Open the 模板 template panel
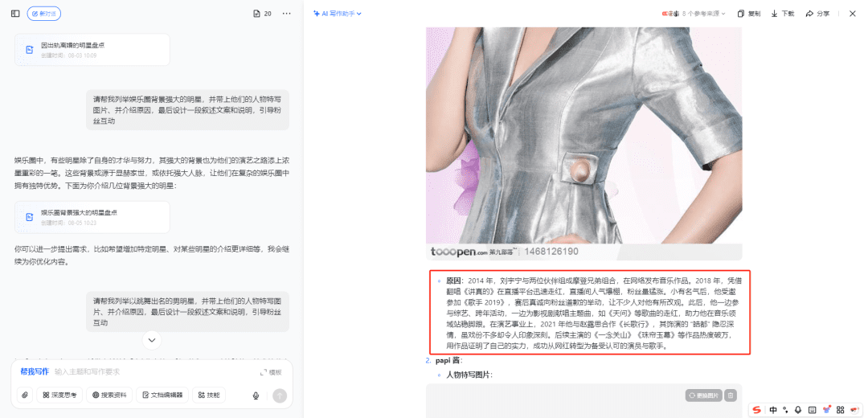This screenshot has height=418, width=868. [x=272, y=372]
